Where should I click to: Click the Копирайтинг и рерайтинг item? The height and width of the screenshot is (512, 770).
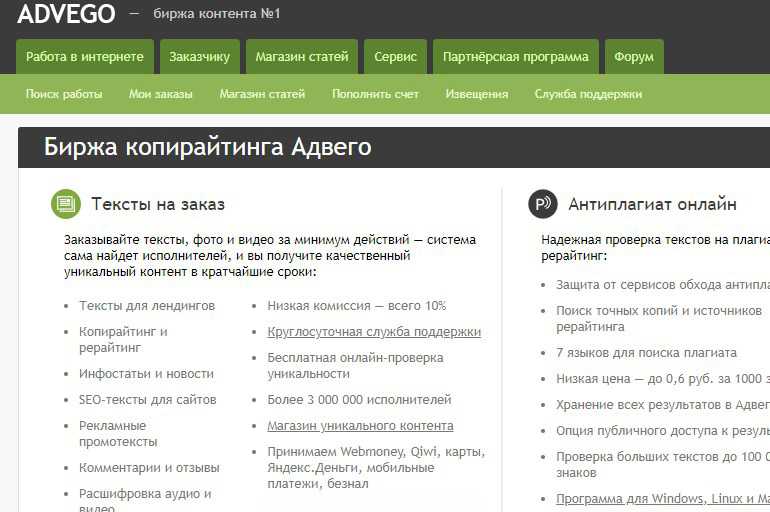coord(123,340)
